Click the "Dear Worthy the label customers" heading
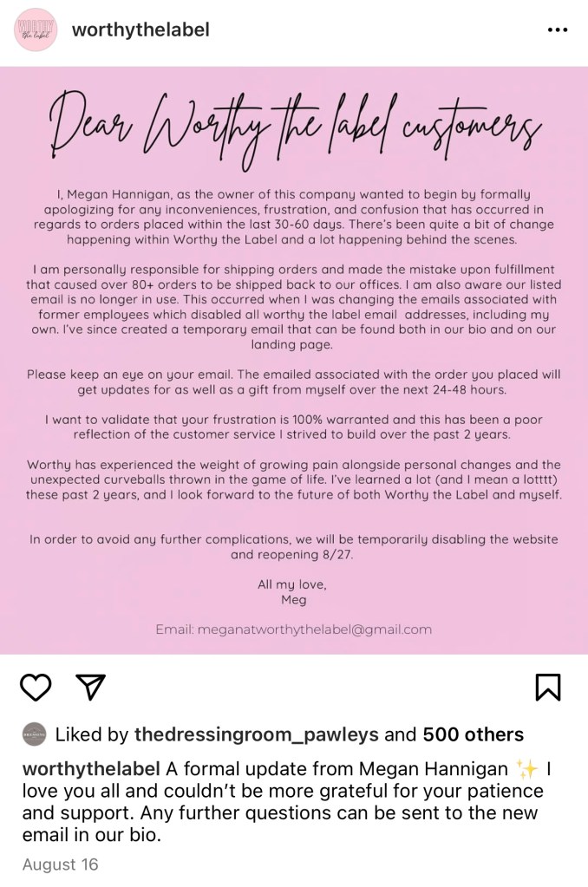 (x=294, y=127)
